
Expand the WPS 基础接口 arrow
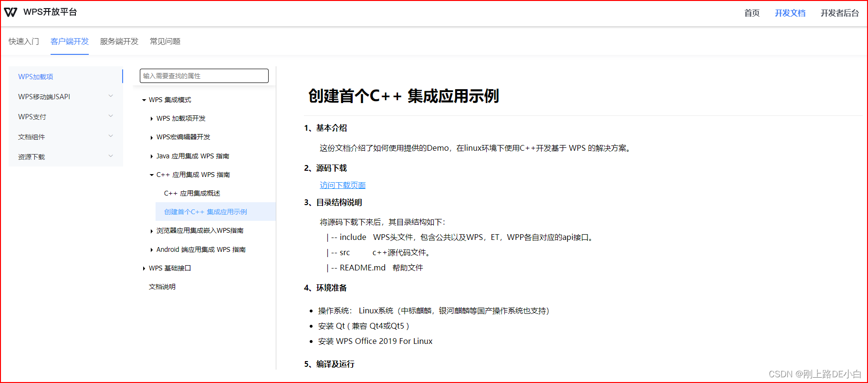[144, 269]
